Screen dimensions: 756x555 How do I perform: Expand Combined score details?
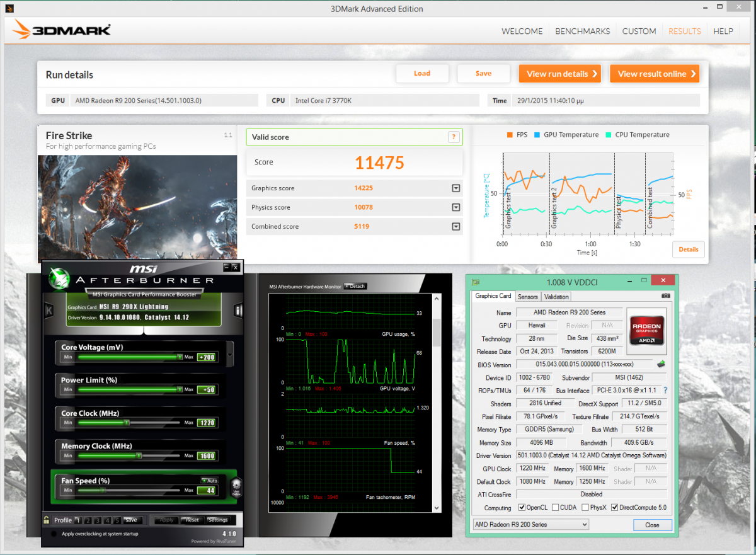tap(455, 227)
